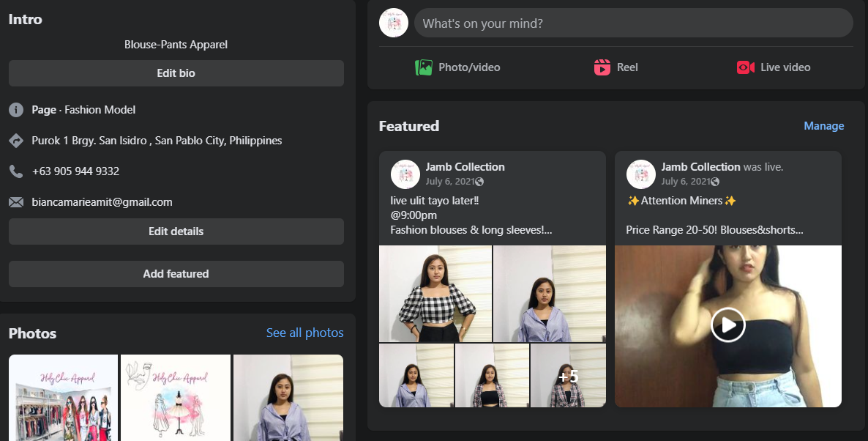
Task: Click the Attention Miners post caption
Action: [681, 201]
